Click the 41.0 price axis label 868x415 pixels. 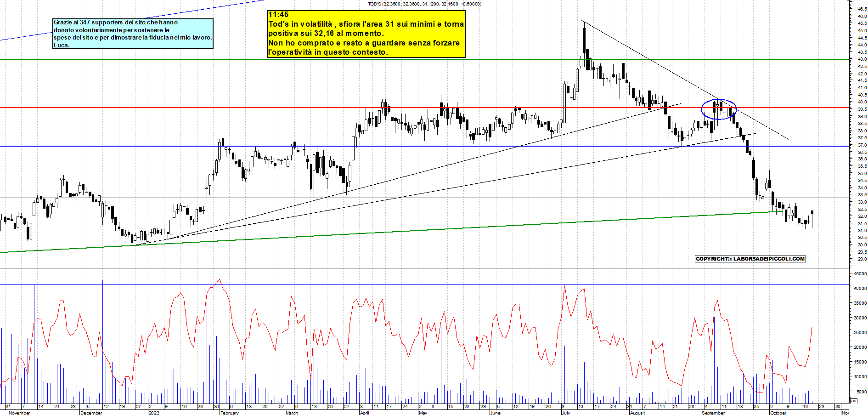tap(862, 87)
